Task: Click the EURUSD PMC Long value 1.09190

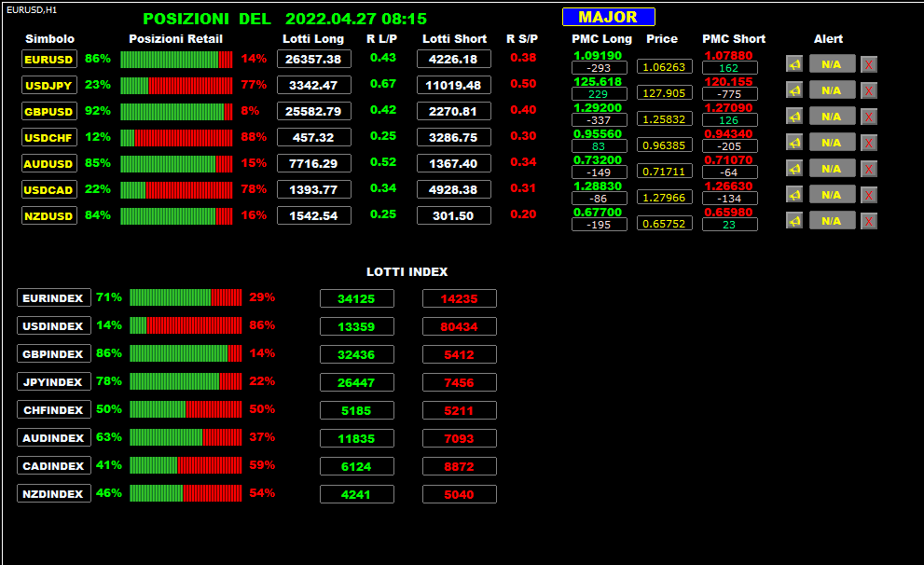Action: pyautogui.click(x=598, y=55)
